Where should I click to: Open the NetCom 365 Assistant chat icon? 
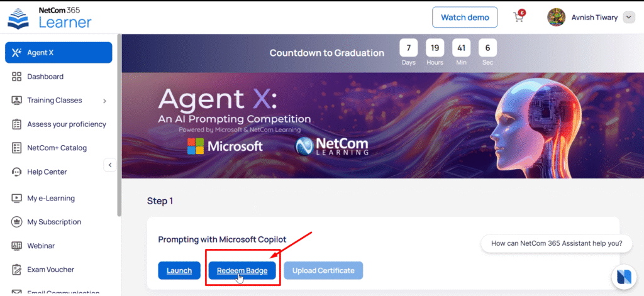pos(624,277)
